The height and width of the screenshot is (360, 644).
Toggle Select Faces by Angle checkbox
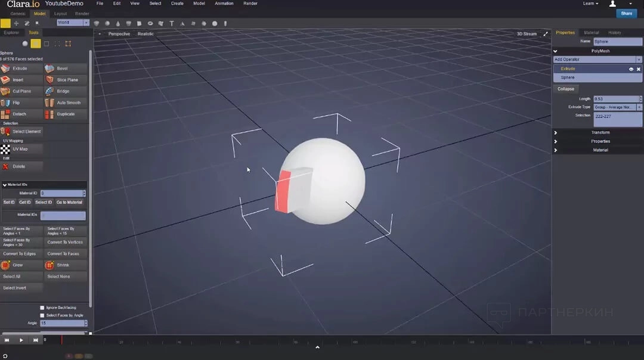(x=42, y=315)
